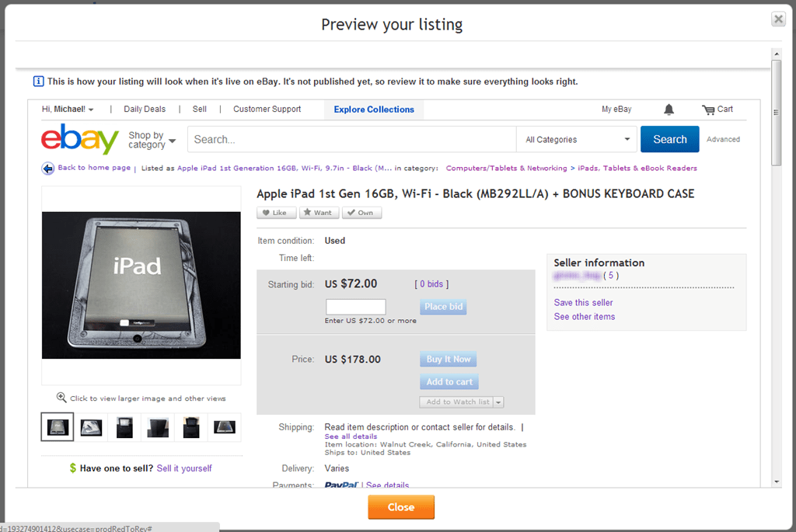This screenshot has height=532, width=796.
Task: Toggle the Own checkmark button
Action: (x=361, y=213)
